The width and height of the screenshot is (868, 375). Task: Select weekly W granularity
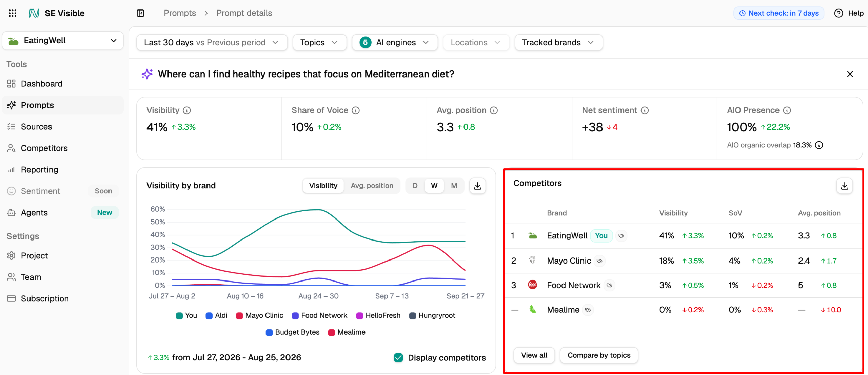click(434, 186)
